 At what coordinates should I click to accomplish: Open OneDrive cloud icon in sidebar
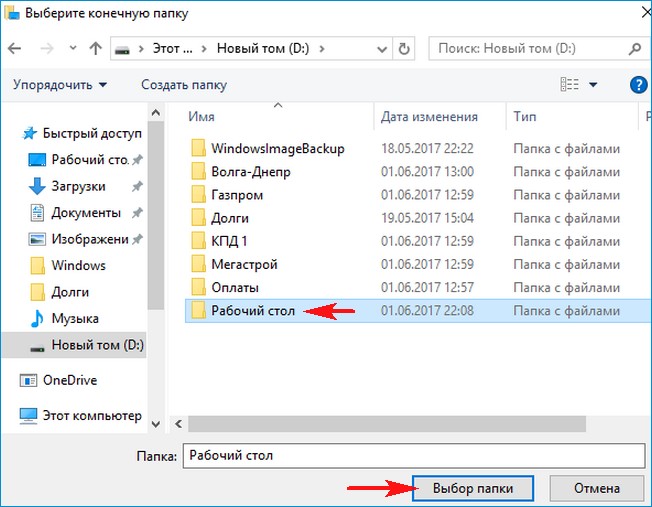[28, 379]
